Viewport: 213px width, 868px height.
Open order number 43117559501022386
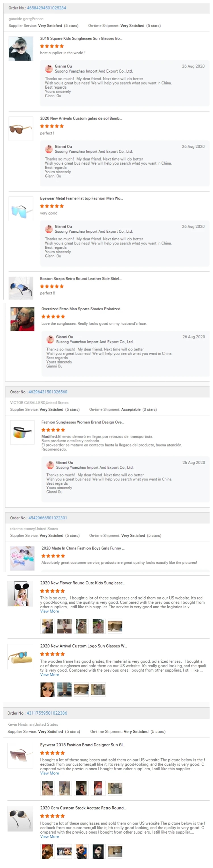47,713
